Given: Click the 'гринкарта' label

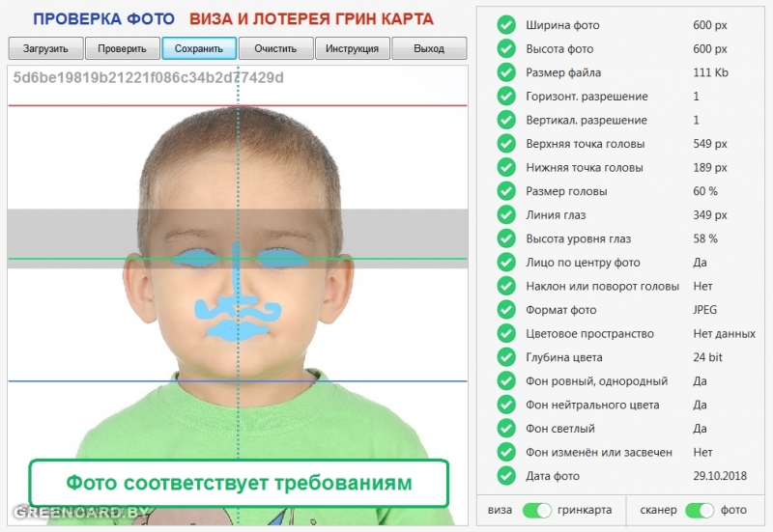Looking at the screenshot, I should pos(585,511).
